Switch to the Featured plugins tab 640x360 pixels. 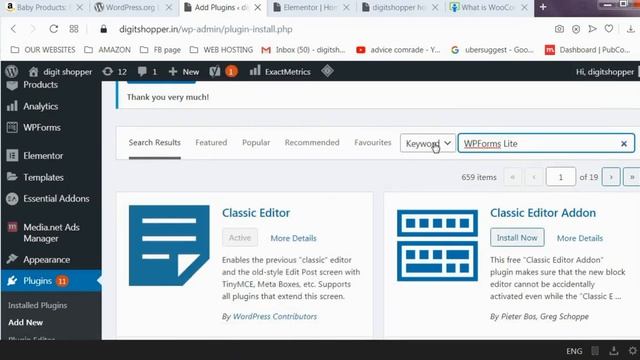(211, 142)
